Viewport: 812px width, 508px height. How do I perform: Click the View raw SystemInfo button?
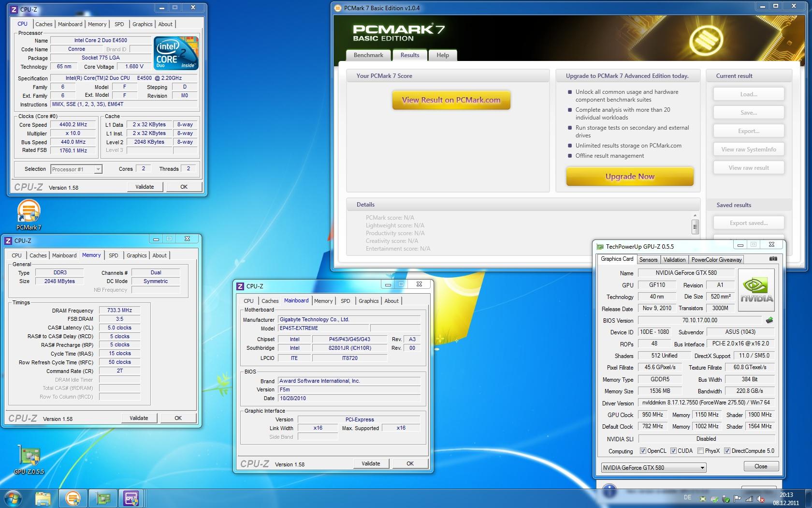[749, 149]
